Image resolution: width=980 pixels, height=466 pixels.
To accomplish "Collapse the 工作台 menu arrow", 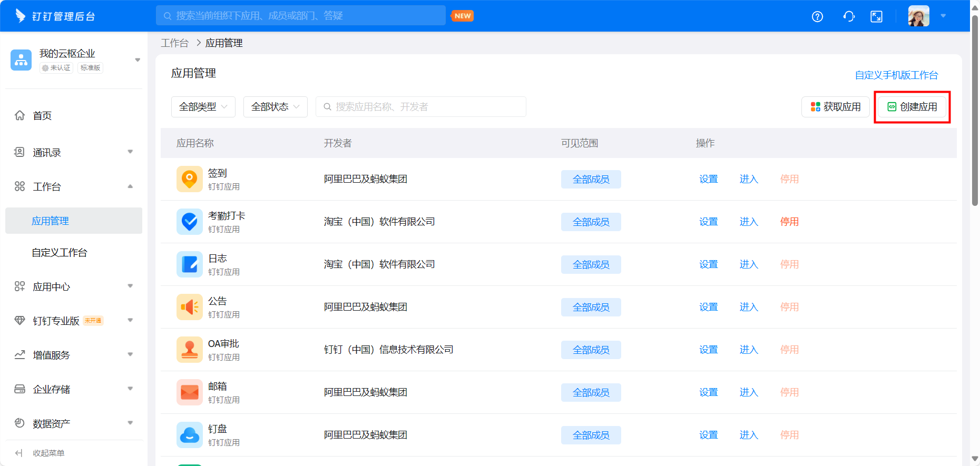I will tap(130, 186).
